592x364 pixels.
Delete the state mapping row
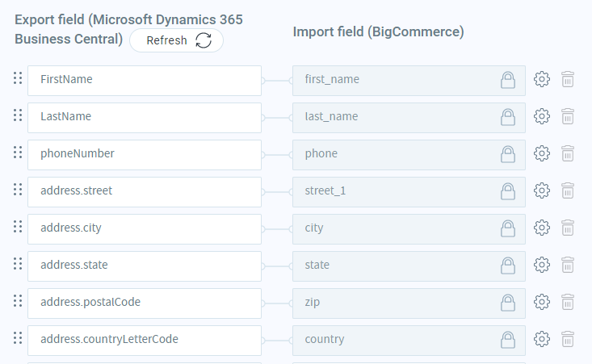[568, 265]
